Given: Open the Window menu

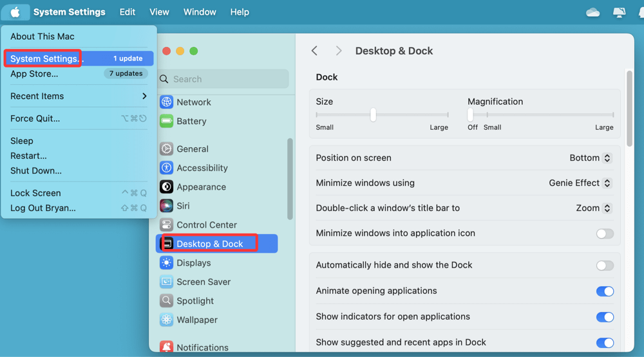Looking at the screenshot, I should click(200, 12).
